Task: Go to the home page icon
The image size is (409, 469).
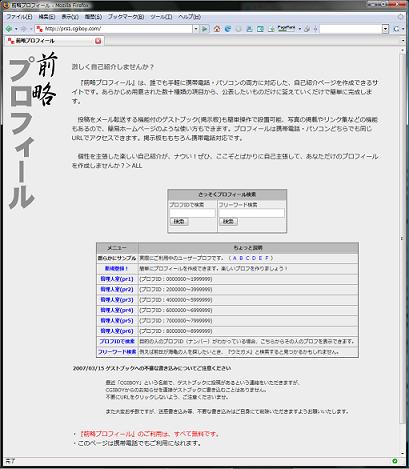Action: click(x=217, y=29)
